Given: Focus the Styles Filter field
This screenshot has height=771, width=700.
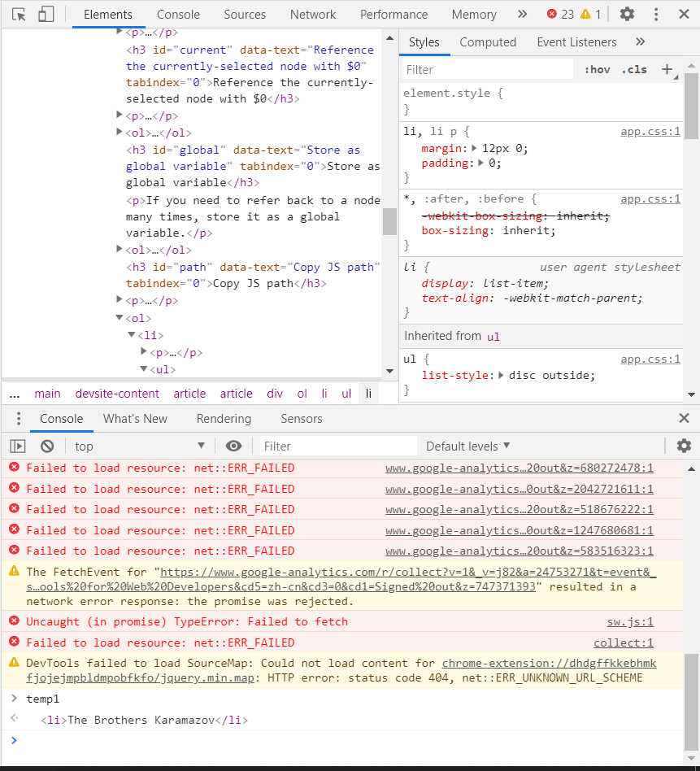Looking at the screenshot, I should [x=488, y=69].
